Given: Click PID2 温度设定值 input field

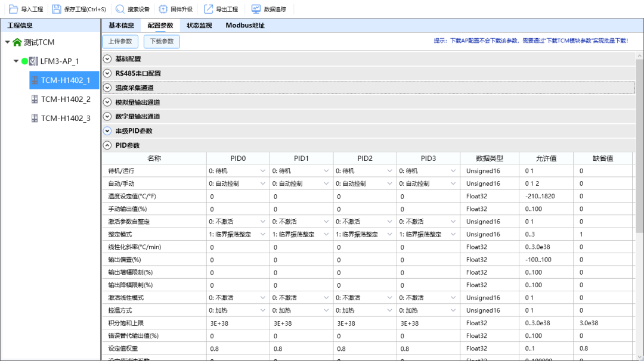Looking at the screenshot, I should [364, 197].
